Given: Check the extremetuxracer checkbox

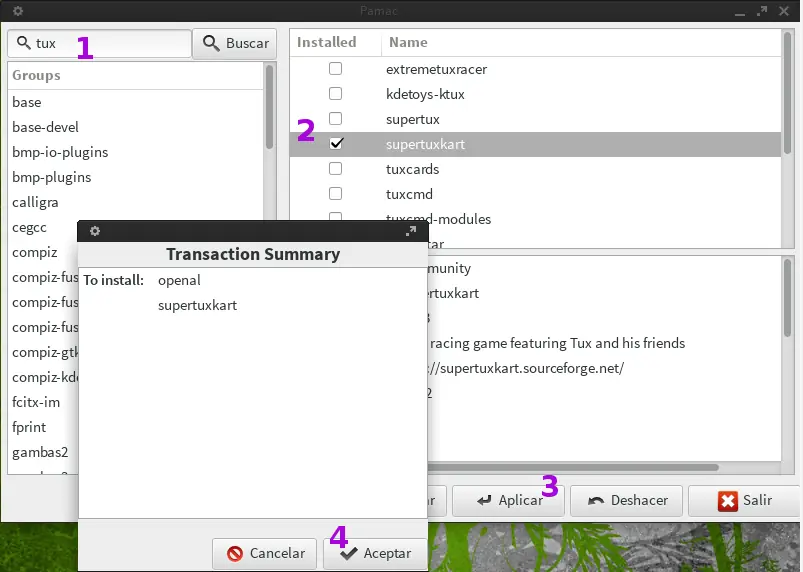Looking at the screenshot, I should click(335, 69).
